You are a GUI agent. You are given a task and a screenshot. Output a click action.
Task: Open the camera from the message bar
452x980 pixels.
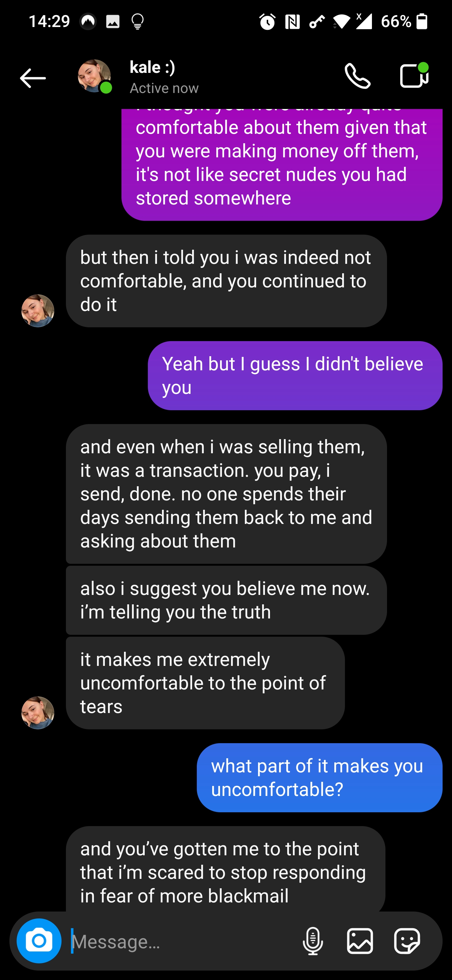(x=39, y=940)
